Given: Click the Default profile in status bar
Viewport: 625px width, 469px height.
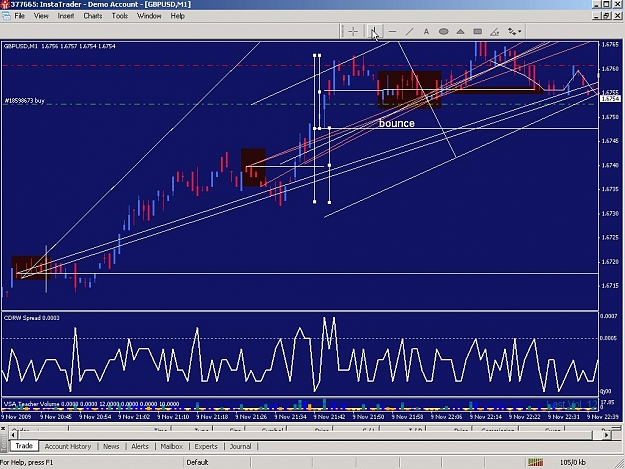Looking at the screenshot, I should pyautogui.click(x=197, y=462).
